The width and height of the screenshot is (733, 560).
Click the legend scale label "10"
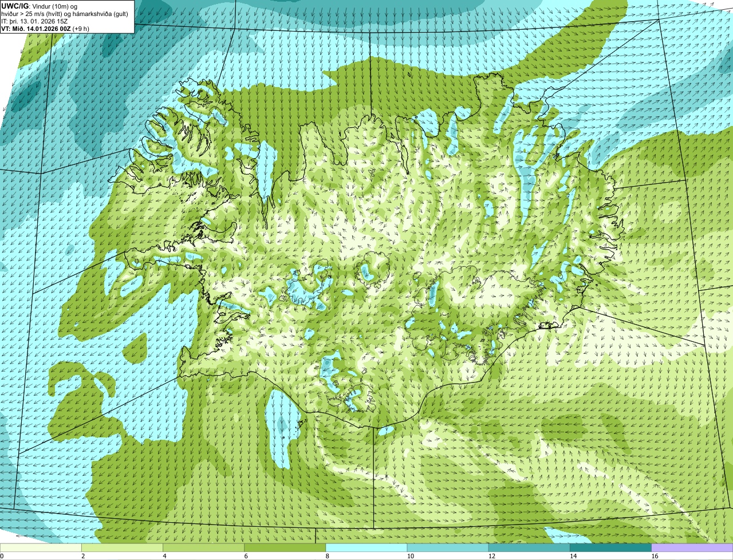[410, 556]
